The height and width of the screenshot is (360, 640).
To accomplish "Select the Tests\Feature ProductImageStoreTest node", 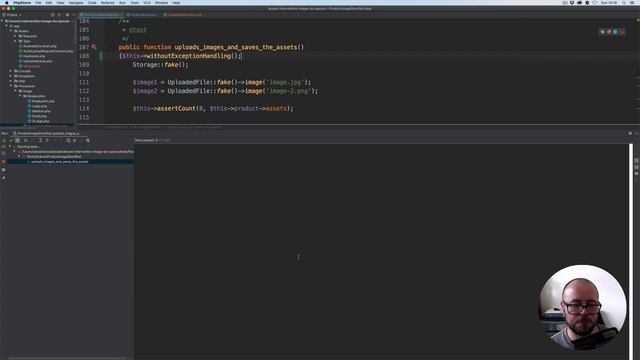I will (x=54, y=157).
